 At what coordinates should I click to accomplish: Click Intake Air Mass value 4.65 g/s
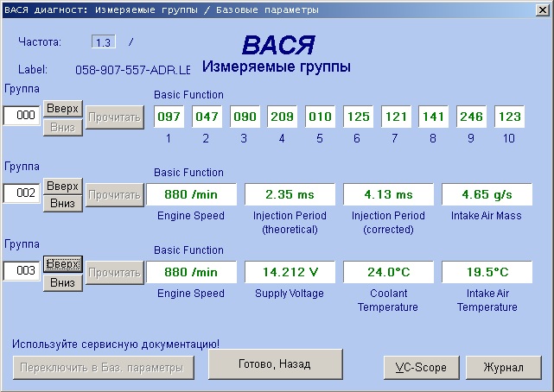(487, 194)
